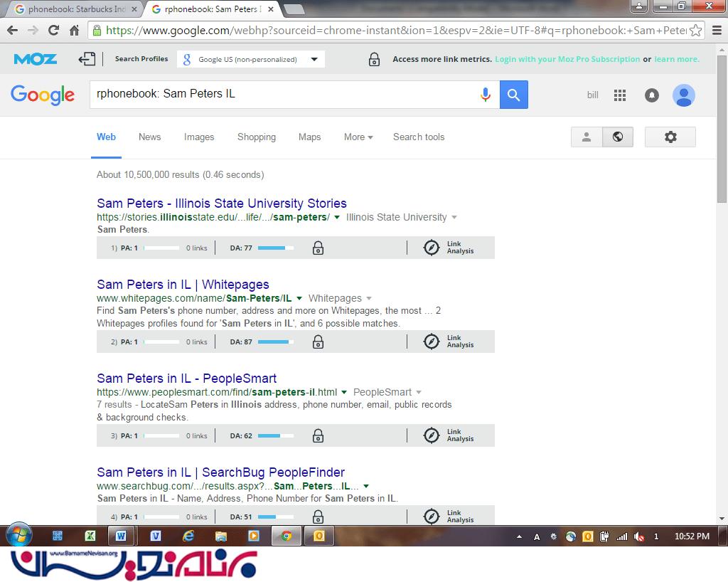Click the Google logo
The height and width of the screenshot is (582, 728).
click(x=42, y=95)
